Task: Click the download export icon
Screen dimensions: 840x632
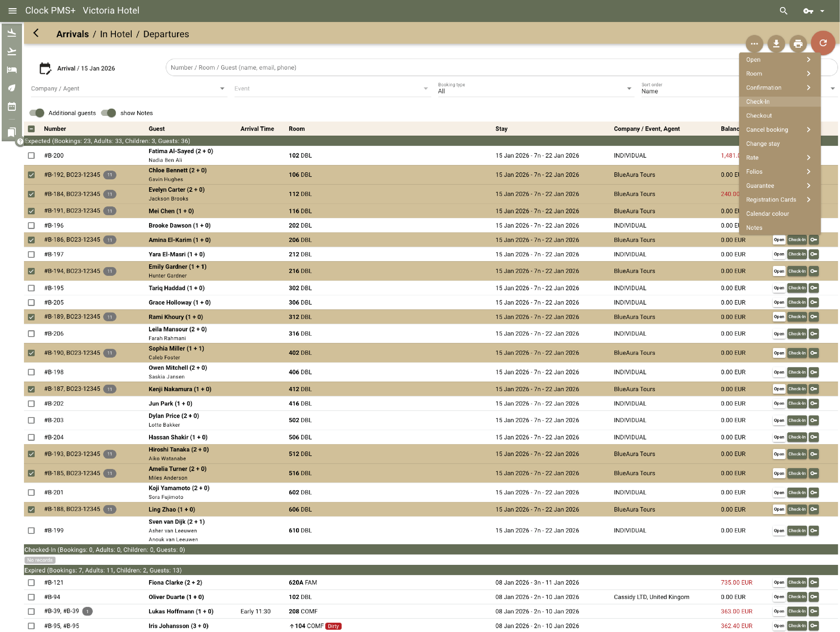Action: (x=776, y=44)
